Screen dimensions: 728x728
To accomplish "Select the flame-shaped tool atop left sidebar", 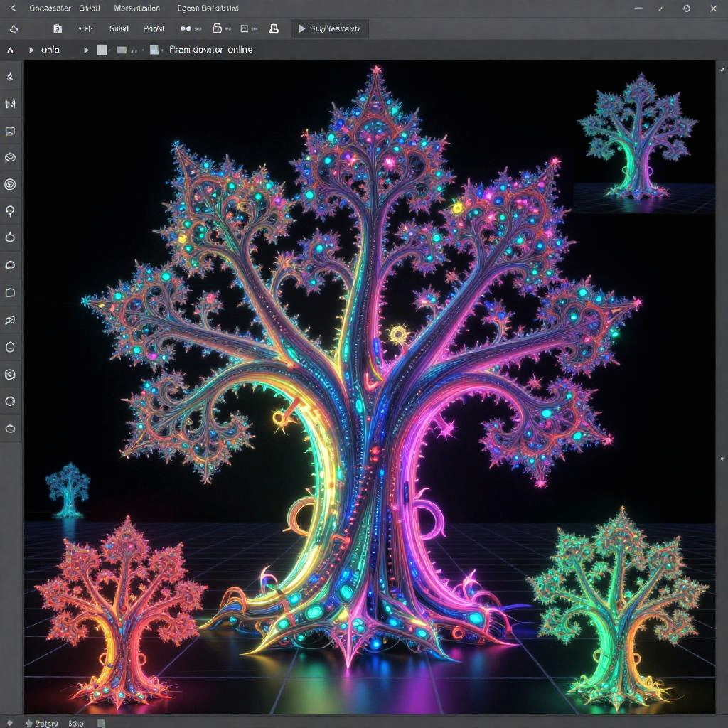I will click(11, 76).
